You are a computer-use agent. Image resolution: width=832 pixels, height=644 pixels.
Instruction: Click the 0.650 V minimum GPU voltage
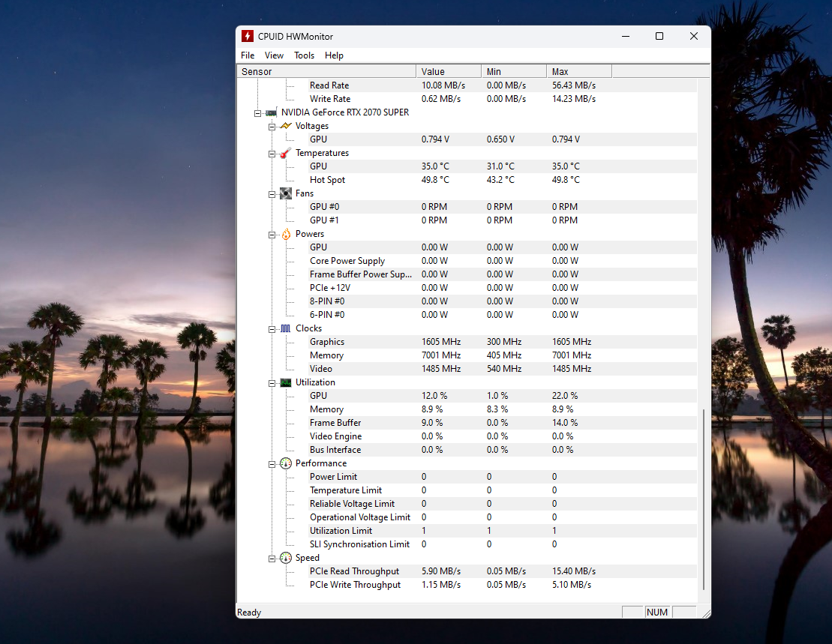[500, 139]
